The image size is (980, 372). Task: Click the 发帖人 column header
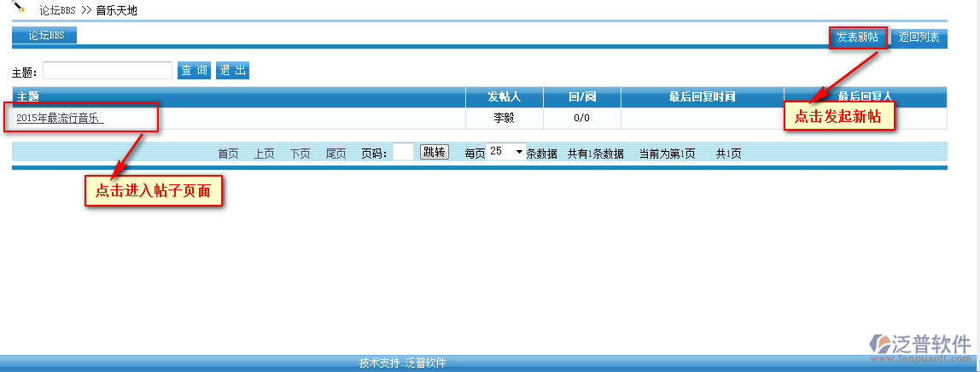(x=505, y=96)
